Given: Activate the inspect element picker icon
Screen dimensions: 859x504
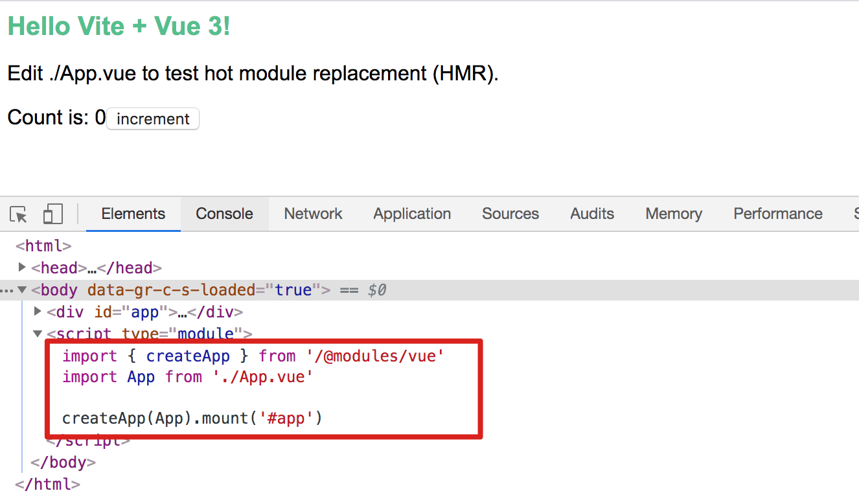Looking at the screenshot, I should click(19, 214).
